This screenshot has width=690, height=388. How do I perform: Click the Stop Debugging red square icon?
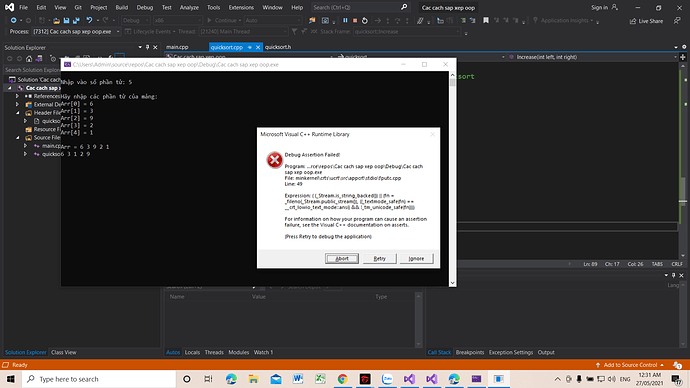(x=355, y=20)
